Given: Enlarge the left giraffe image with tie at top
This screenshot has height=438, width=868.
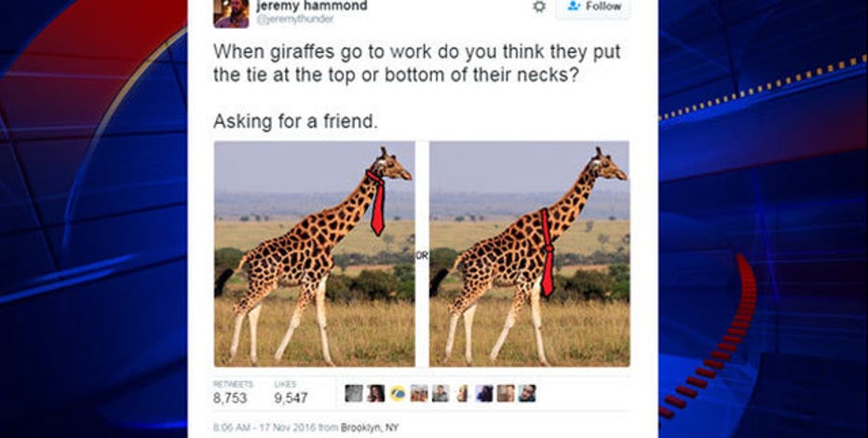Looking at the screenshot, I should [315, 253].
